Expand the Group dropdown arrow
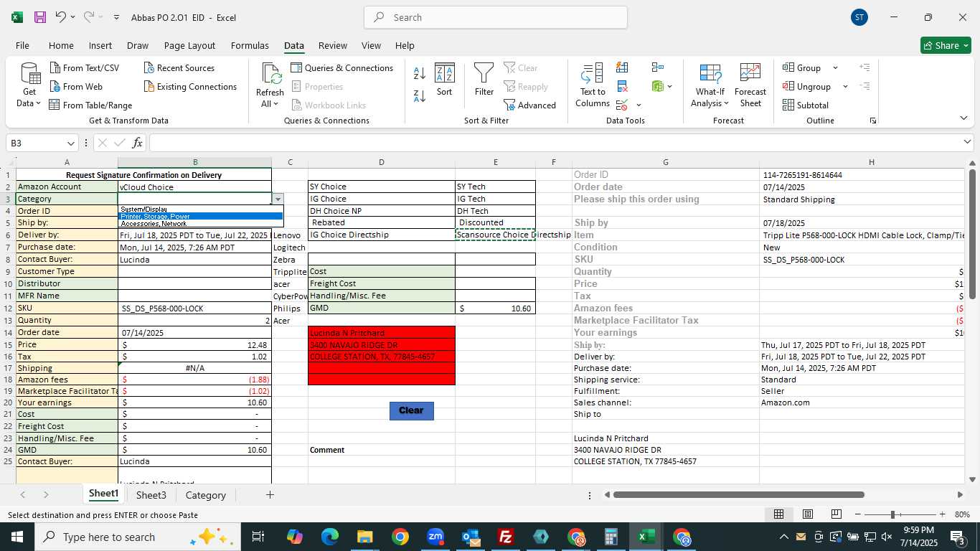Screen dimensions: 980x551 pos(835,67)
